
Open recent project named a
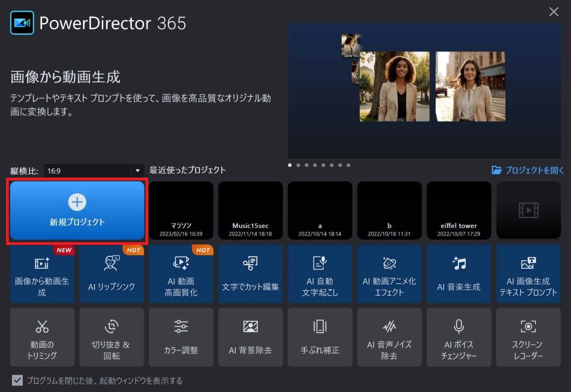pyautogui.click(x=320, y=210)
